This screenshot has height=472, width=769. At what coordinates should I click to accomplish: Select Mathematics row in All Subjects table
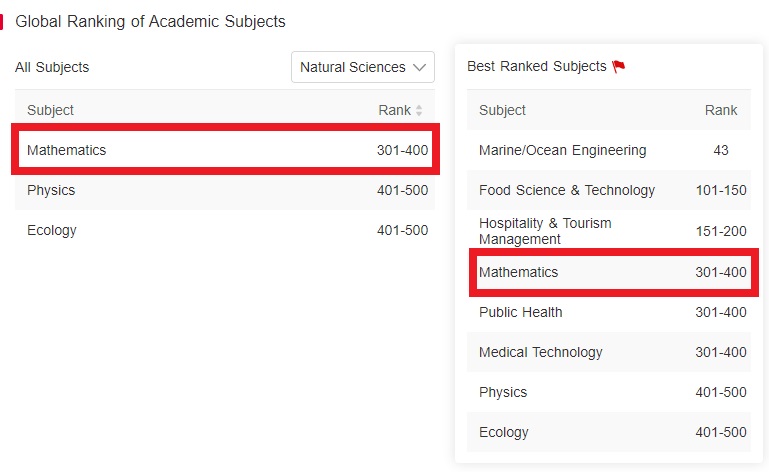225,150
